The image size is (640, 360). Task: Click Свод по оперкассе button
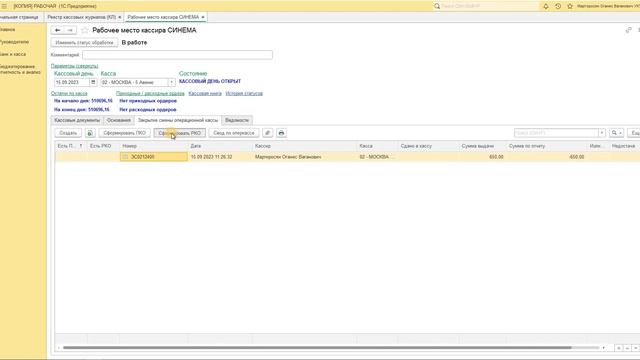click(233, 133)
